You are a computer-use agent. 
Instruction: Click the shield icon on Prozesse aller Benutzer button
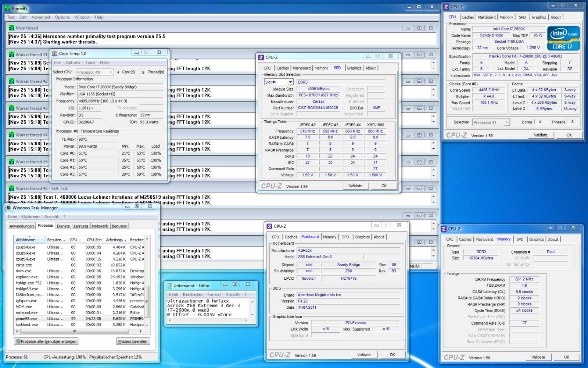coord(18,341)
